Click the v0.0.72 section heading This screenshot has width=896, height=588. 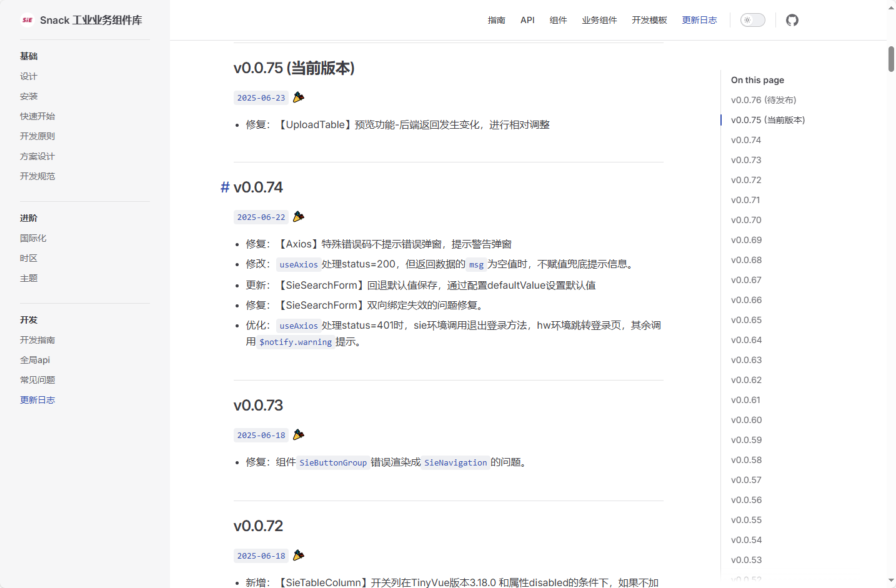click(x=258, y=526)
